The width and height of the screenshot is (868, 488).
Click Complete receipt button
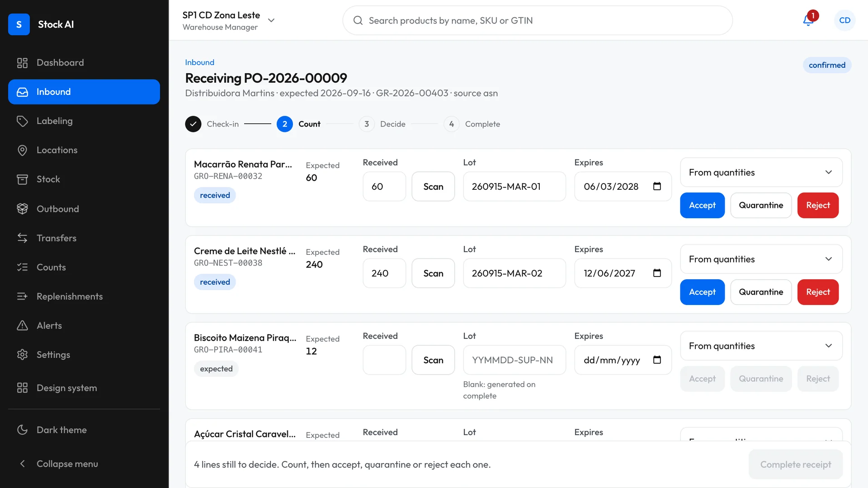(x=796, y=465)
